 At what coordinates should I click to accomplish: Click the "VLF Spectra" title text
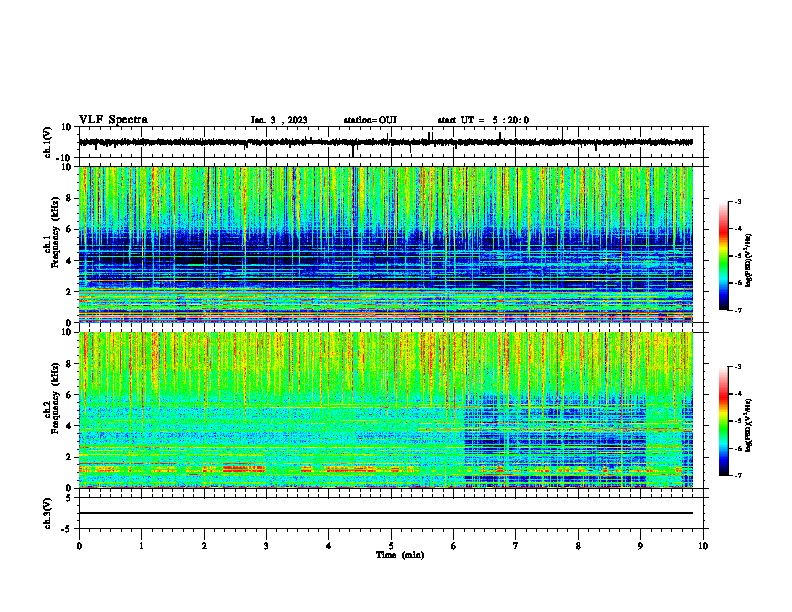[x=113, y=120]
